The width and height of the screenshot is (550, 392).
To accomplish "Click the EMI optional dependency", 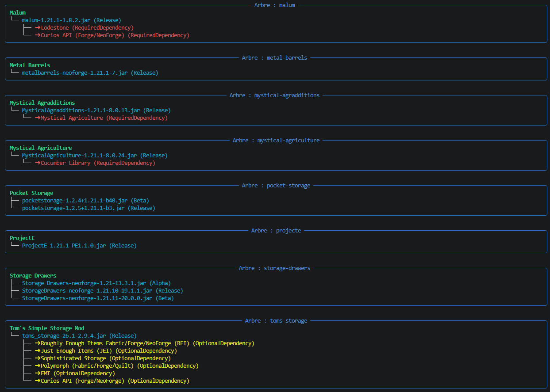I will pos(75,373).
